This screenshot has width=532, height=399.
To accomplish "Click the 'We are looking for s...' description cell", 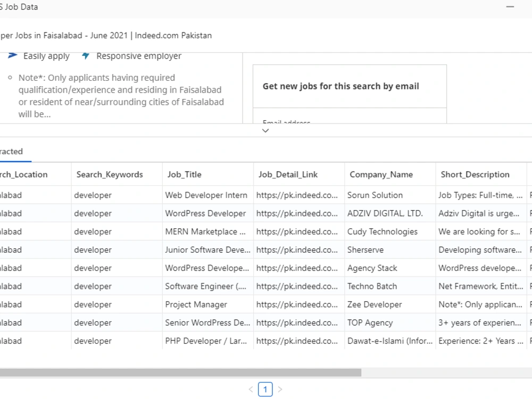I will point(481,232).
